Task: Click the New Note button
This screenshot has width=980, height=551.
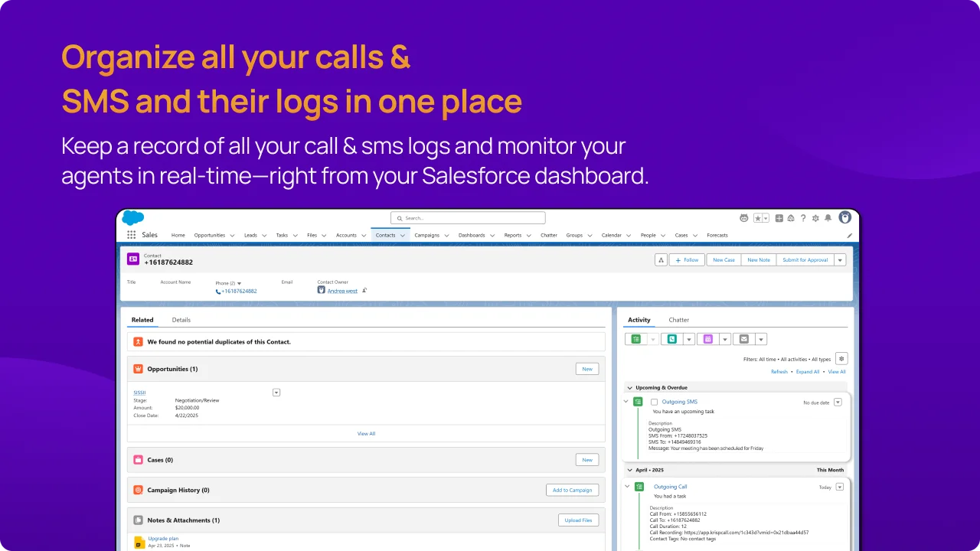Action: click(759, 260)
